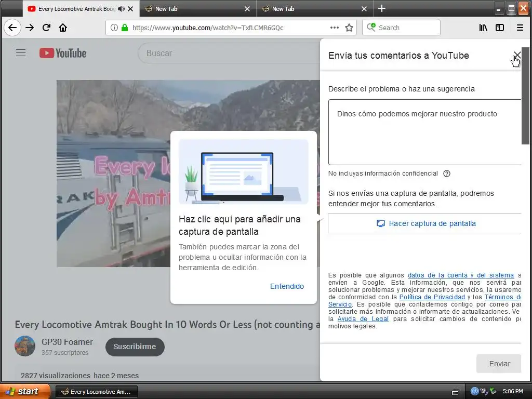532x399 pixels.
Task: Click the 357 suscriptores text
Action: click(x=65, y=353)
